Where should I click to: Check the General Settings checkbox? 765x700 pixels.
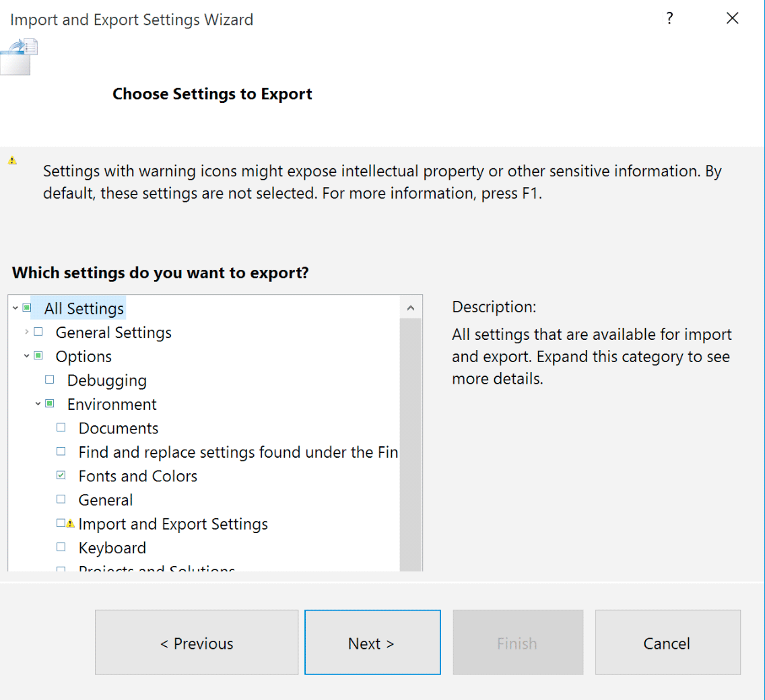click(38, 332)
